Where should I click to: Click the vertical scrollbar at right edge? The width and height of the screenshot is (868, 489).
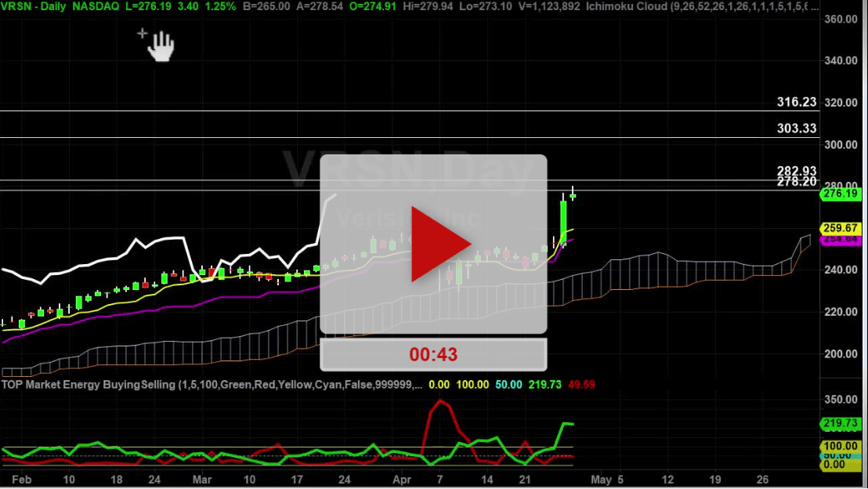[x=865, y=244]
